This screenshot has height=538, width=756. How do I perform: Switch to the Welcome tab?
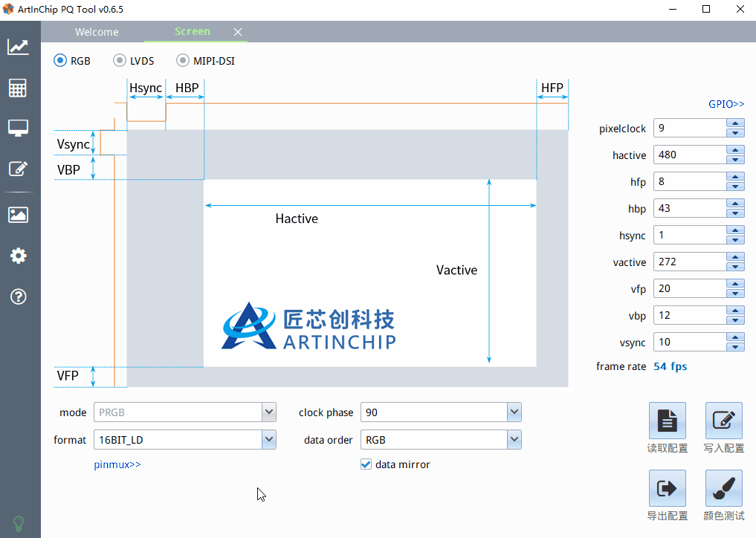97,32
